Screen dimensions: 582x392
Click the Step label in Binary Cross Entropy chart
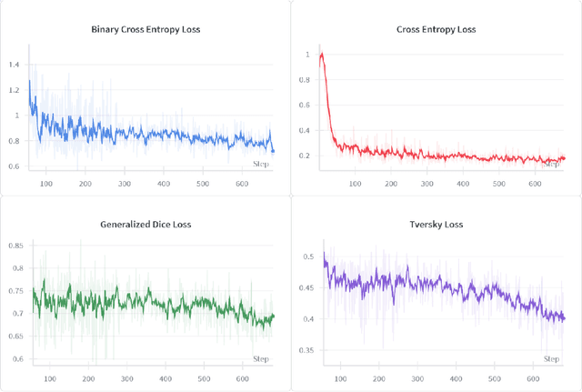point(261,164)
